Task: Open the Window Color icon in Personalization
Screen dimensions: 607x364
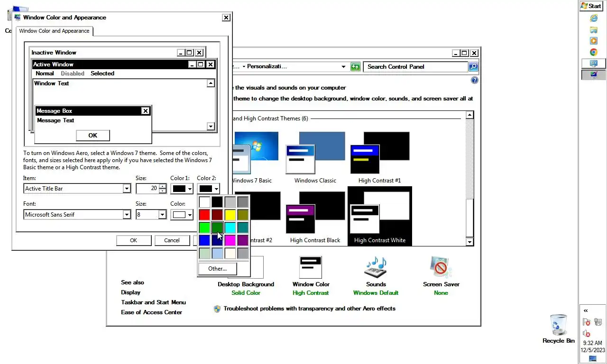Action: tap(311, 268)
